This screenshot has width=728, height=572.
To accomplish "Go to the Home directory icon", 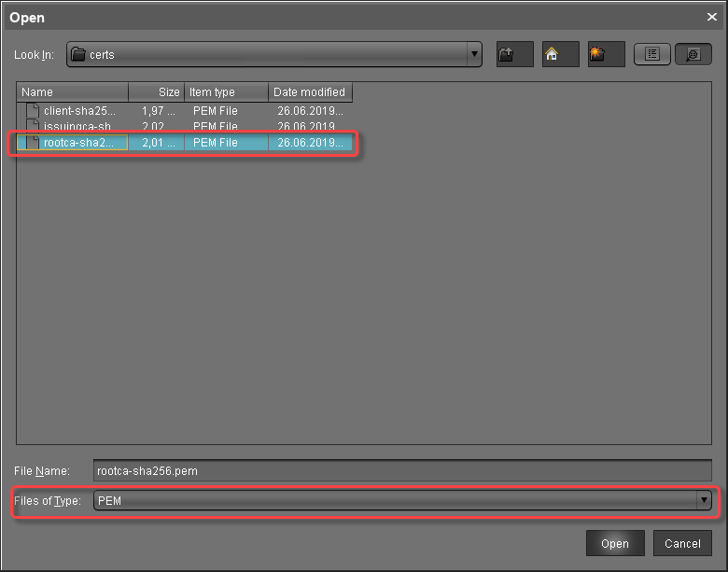I will [560, 54].
